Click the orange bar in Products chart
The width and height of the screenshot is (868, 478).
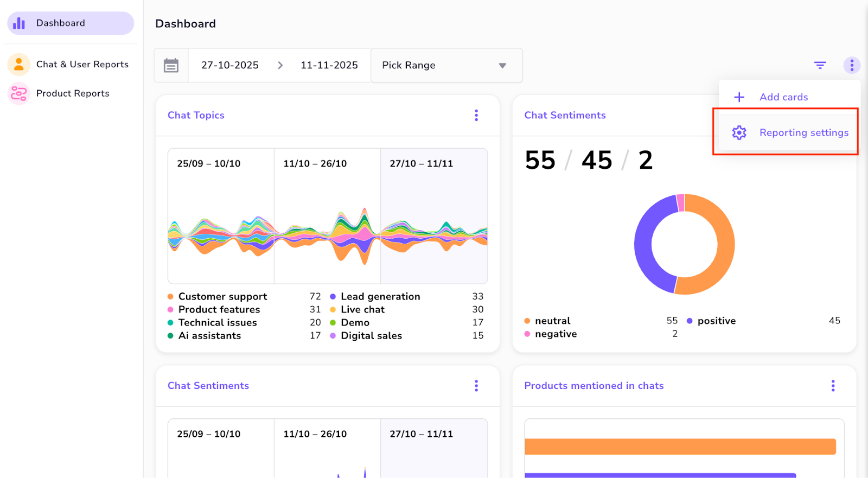click(680, 447)
